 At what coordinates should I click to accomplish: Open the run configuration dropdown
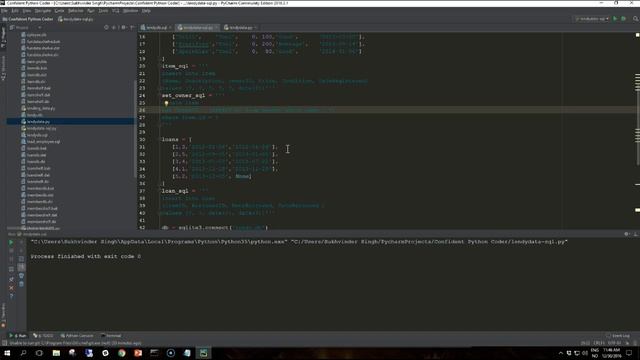[x=591, y=19]
